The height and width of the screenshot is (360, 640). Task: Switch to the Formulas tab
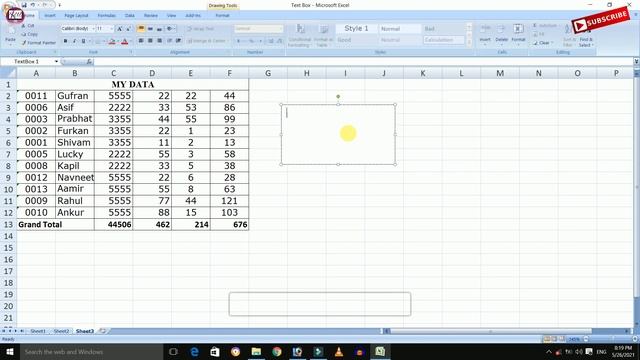pyautogui.click(x=107, y=16)
